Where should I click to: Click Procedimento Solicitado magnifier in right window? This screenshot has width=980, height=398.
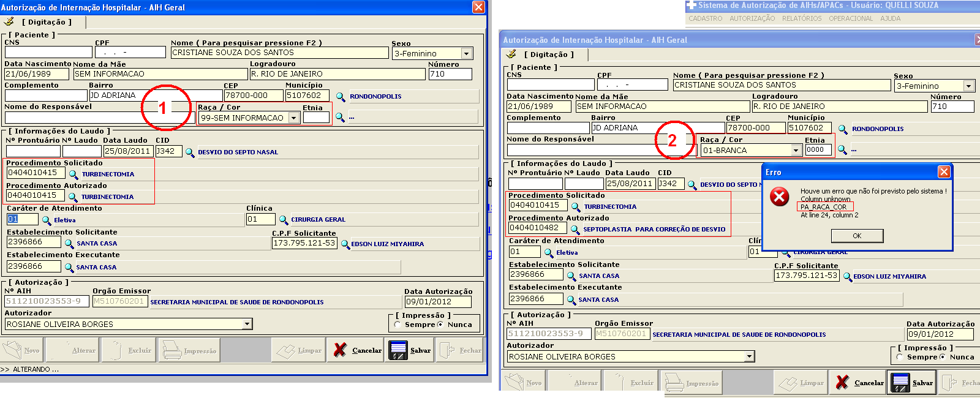[576, 207]
